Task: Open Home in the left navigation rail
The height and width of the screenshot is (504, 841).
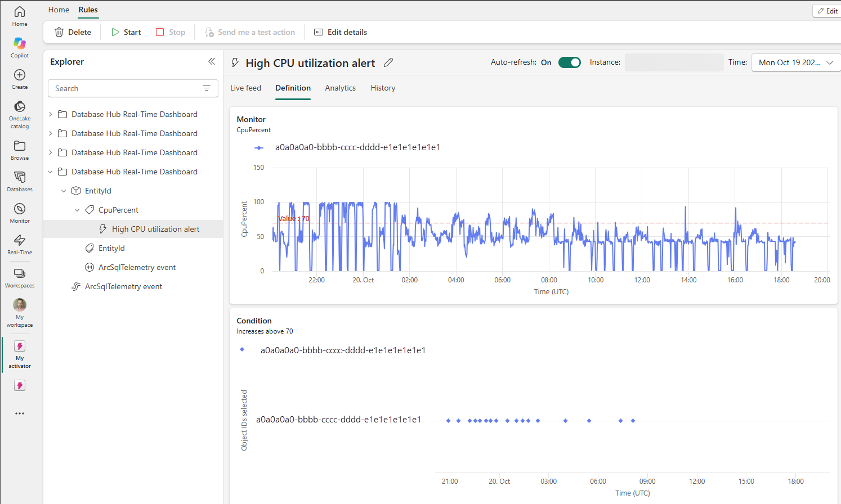Action: point(20,16)
